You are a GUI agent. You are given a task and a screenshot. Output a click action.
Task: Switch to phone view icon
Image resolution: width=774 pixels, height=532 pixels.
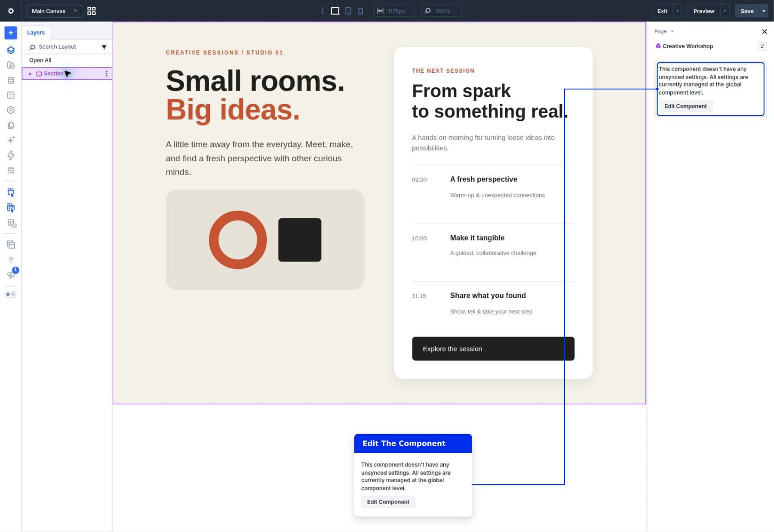coord(360,11)
